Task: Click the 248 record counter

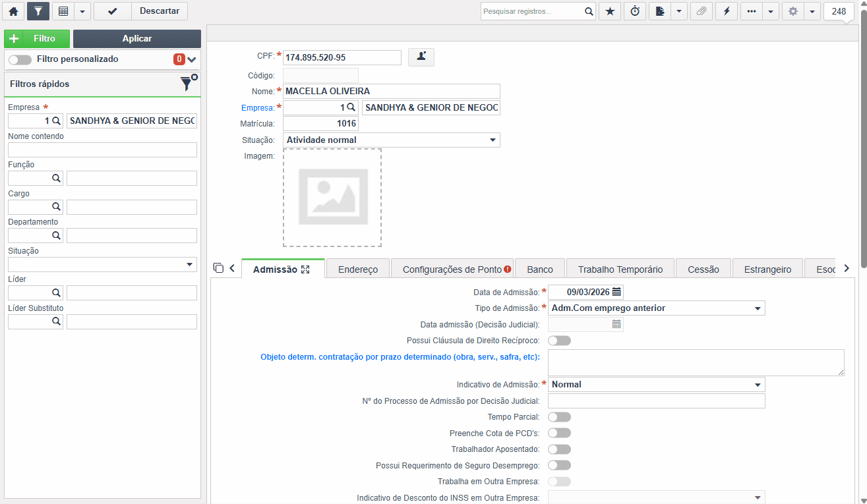Action: click(839, 11)
